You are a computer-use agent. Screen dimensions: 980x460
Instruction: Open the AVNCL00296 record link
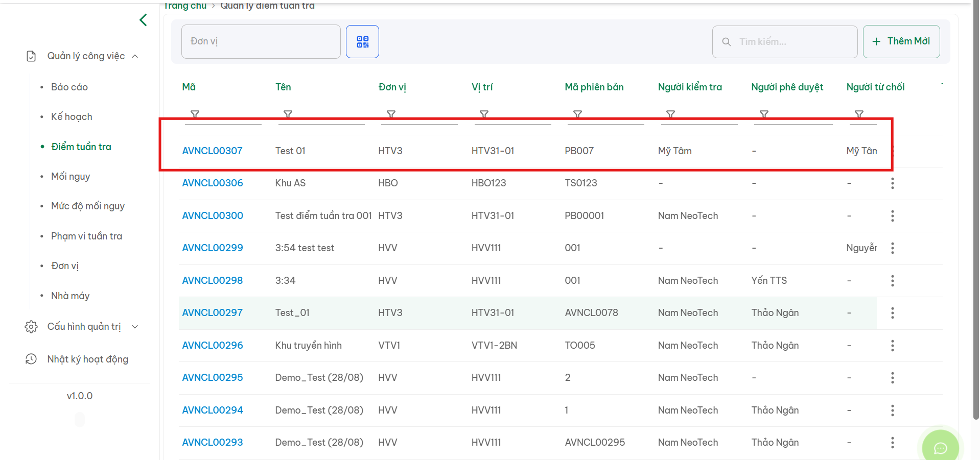click(x=213, y=346)
